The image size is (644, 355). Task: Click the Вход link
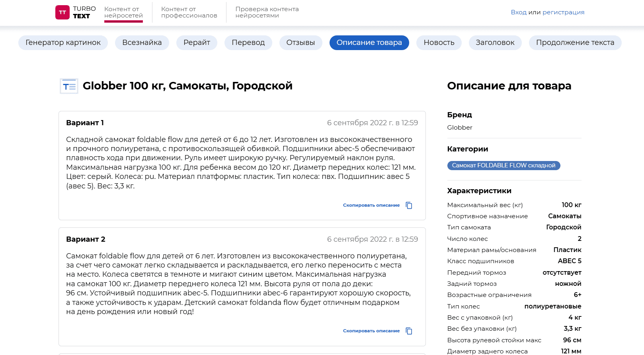[x=519, y=12]
